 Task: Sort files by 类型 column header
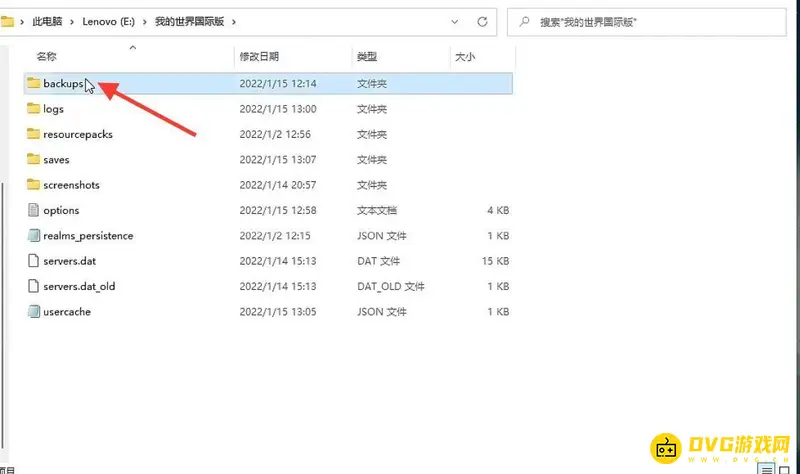click(367, 57)
